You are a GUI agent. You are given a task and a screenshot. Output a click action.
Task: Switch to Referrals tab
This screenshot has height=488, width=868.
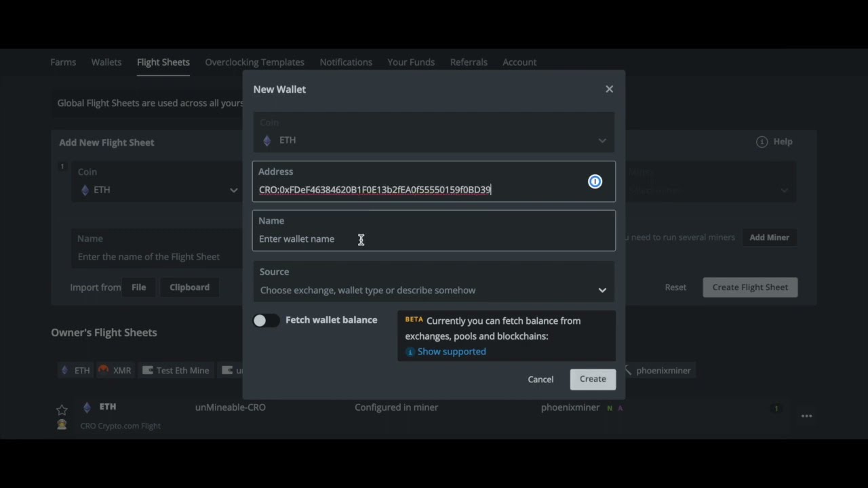pyautogui.click(x=469, y=62)
